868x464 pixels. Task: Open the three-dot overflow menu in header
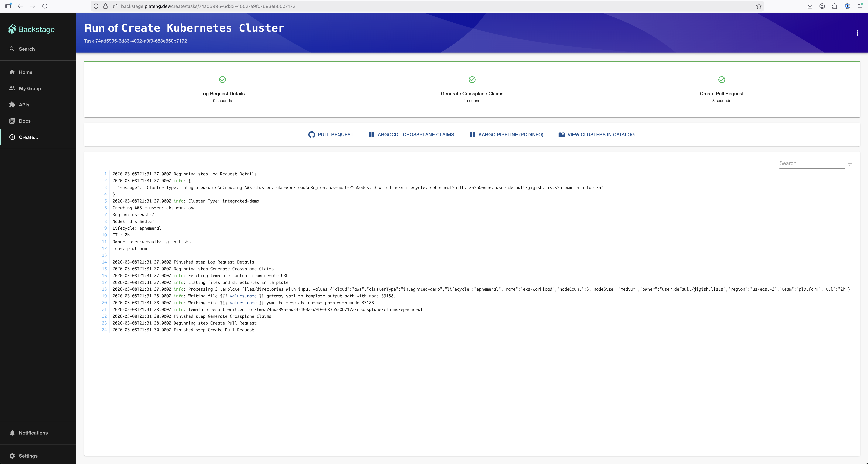[857, 33]
